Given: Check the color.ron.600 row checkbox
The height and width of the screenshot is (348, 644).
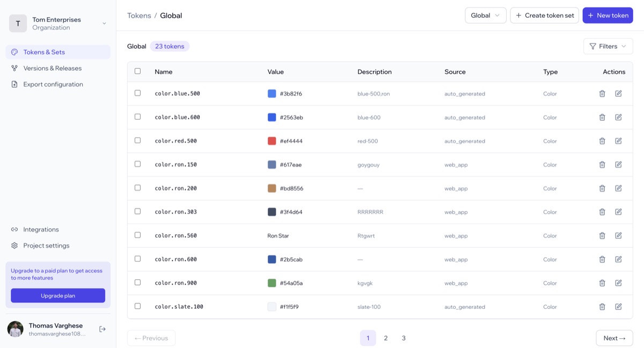Looking at the screenshot, I should pos(137,258).
